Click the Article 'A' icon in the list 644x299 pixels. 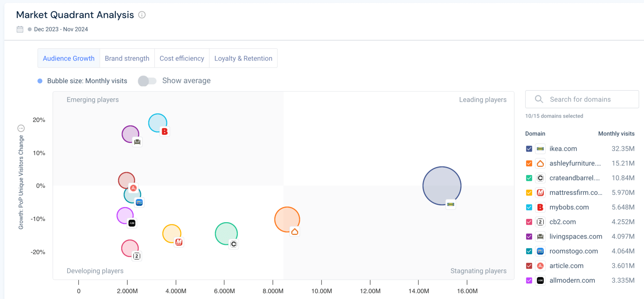point(540,265)
